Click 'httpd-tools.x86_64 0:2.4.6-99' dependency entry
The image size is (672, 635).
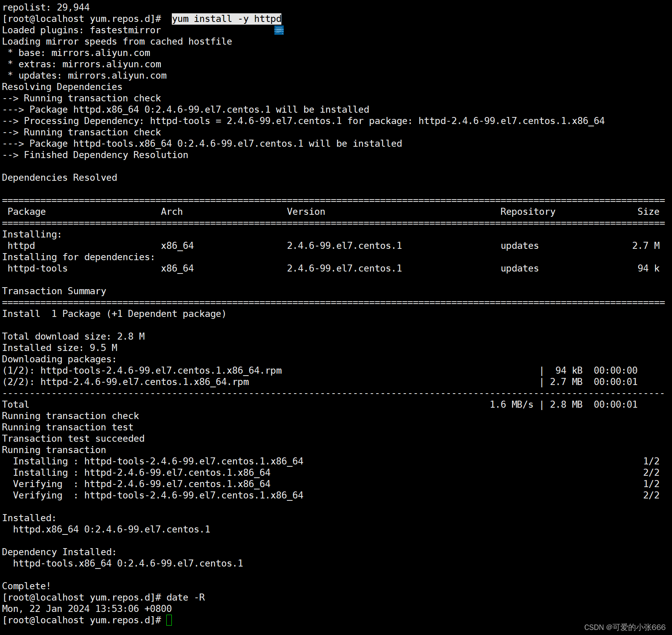coord(128,563)
